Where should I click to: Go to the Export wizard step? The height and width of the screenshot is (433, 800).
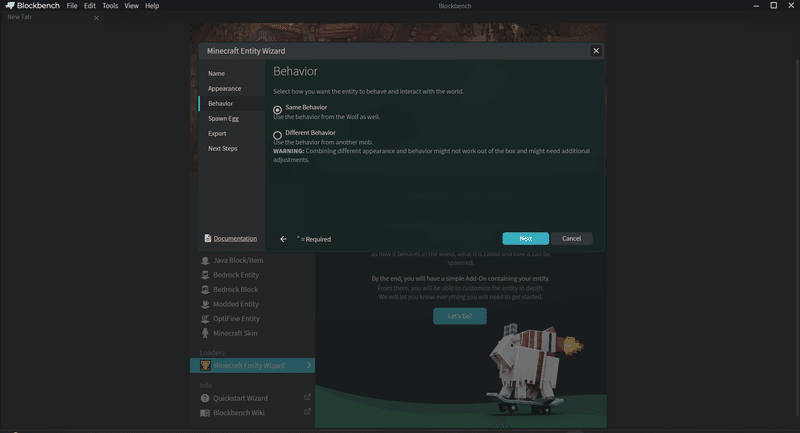[x=232, y=133]
